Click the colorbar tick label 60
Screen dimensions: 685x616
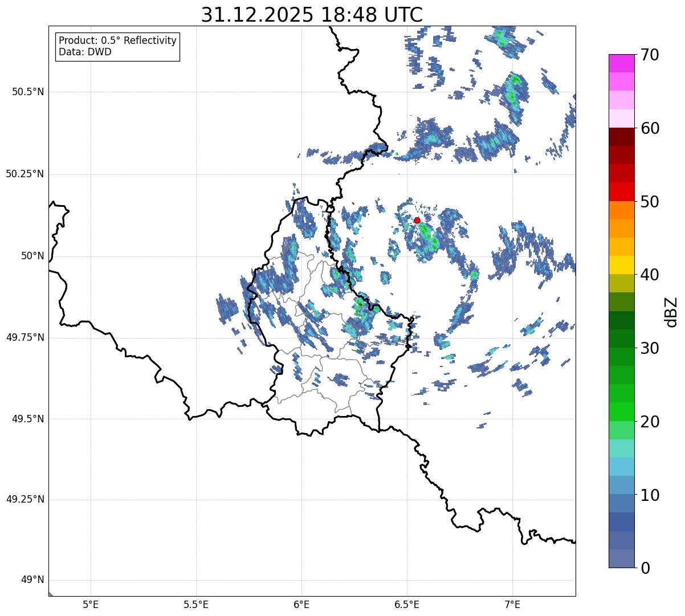point(650,129)
